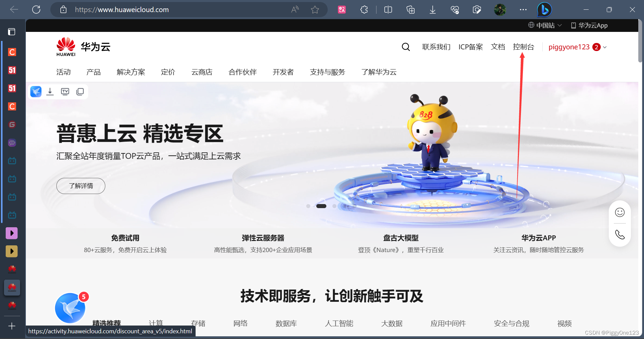Toggle split screen icon in browser toolbar

pyautogui.click(x=388, y=10)
